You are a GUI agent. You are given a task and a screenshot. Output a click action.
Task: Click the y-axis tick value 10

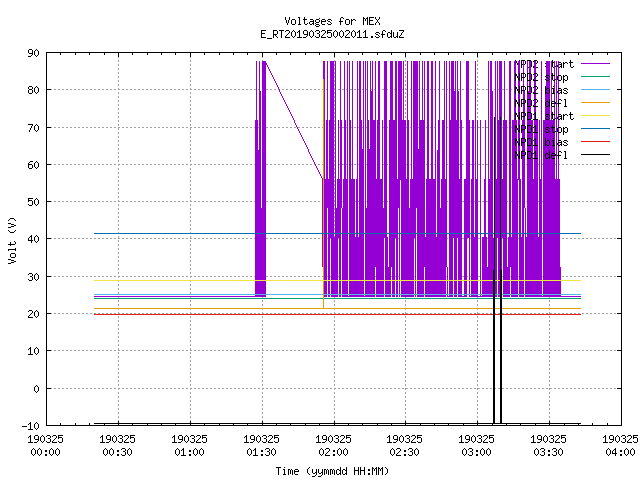(x=33, y=351)
